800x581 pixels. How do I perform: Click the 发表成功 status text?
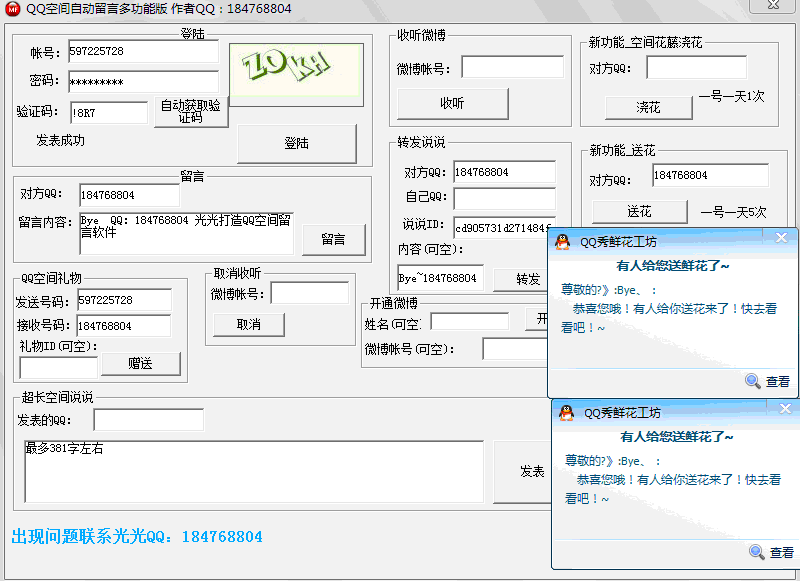(60, 140)
